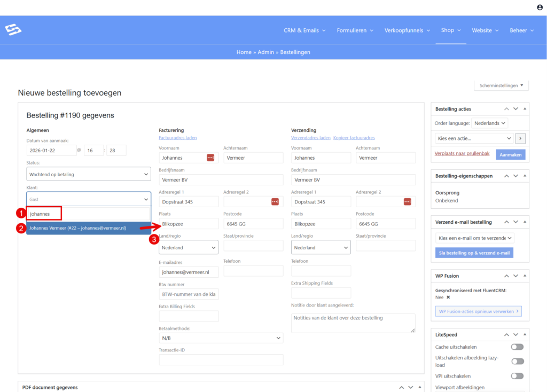This screenshot has width=547, height=392.
Task: Click the red icon in billing Voornaam field
Action: coord(210,158)
